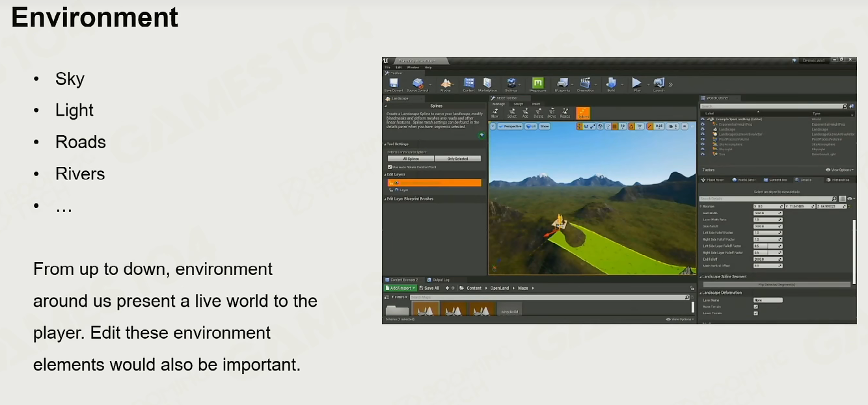
Task: Toggle the Raise Terrain checkbox
Action: [755, 307]
